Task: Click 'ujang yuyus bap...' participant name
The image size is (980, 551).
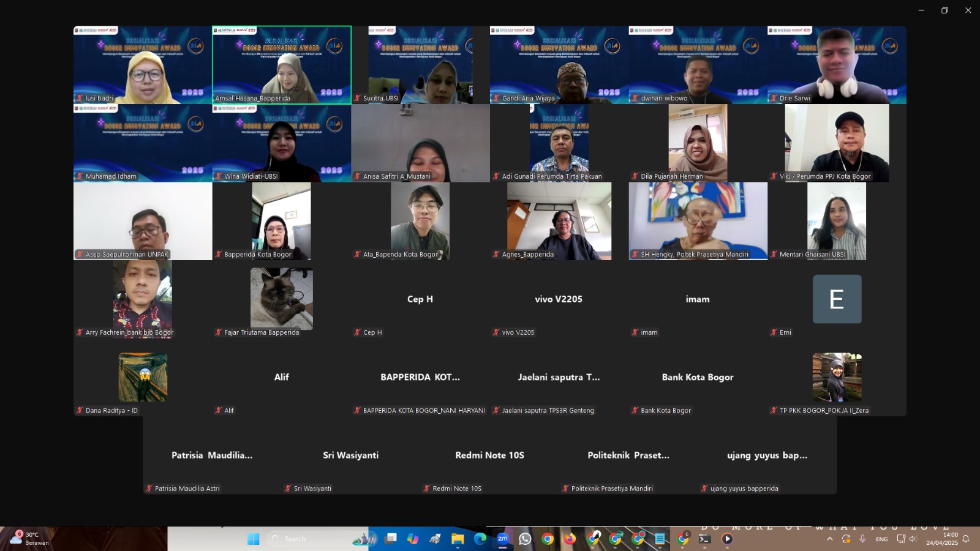Action: pyautogui.click(x=767, y=455)
